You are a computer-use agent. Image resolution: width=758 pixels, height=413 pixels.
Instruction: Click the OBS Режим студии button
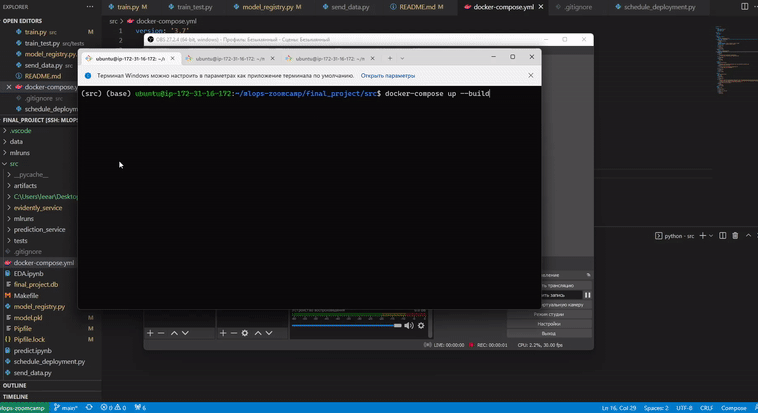[549, 314]
